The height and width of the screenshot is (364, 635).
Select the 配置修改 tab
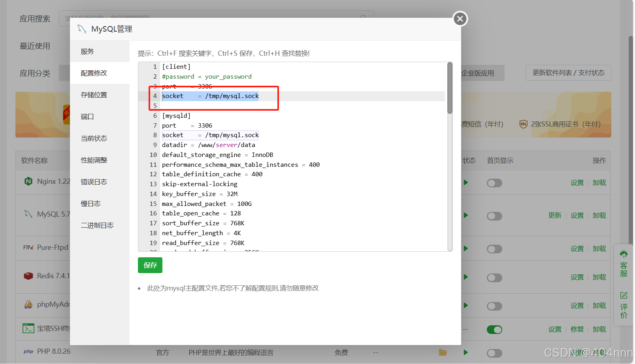click(100, 73)
